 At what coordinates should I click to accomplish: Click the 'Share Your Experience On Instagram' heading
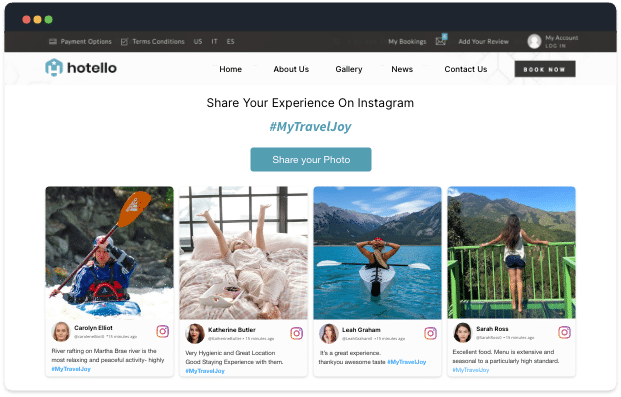click(310, 103)
